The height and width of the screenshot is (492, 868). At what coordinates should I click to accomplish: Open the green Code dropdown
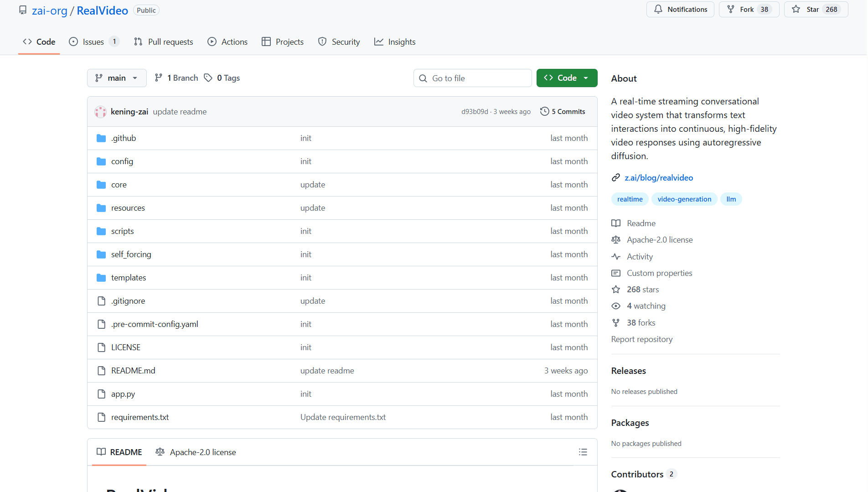(567, 78)
